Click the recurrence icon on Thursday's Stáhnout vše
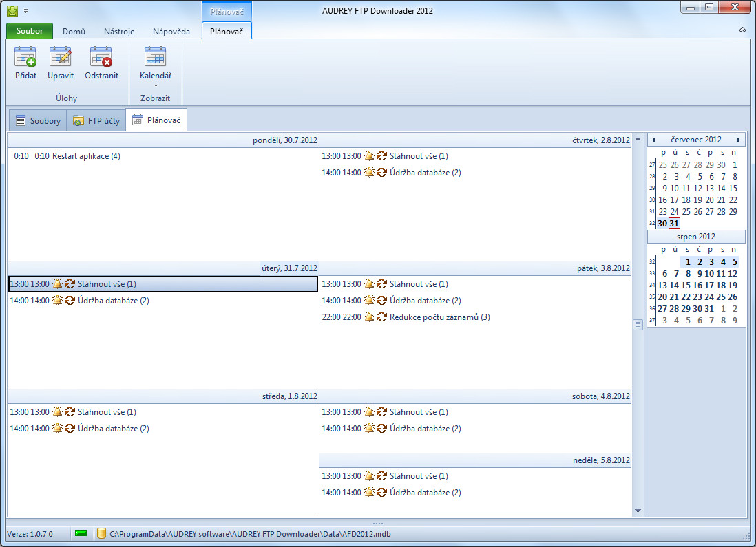 coord(381,155)
